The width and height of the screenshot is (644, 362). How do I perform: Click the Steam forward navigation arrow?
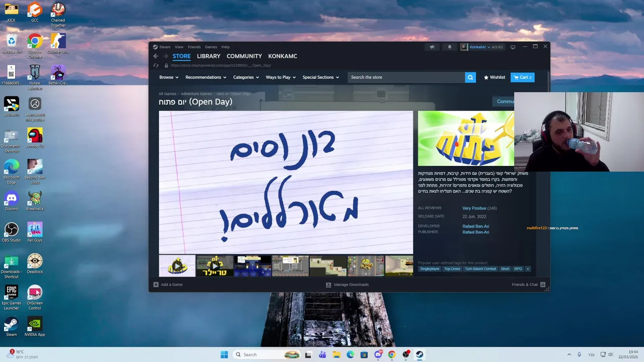[x=165, y=56]
